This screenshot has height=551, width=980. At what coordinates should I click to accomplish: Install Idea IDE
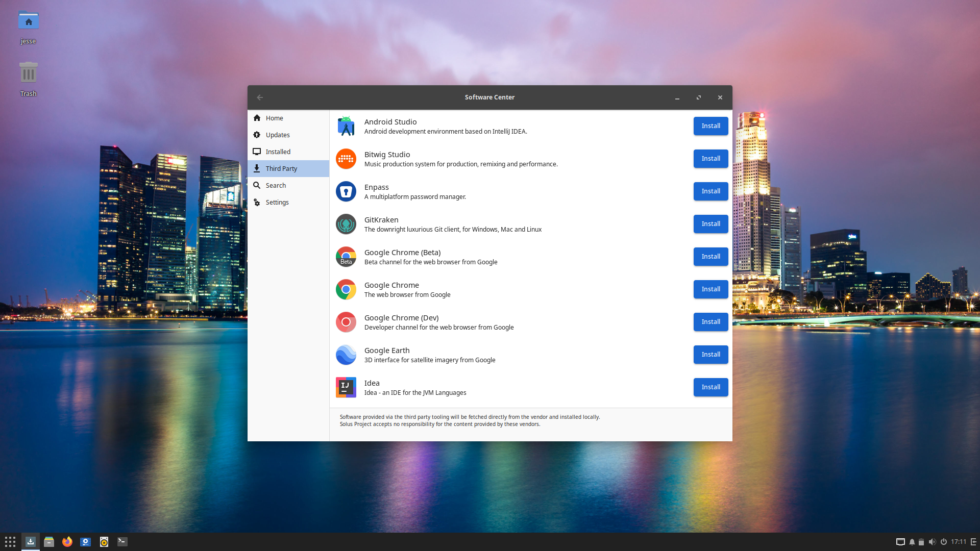710,387
